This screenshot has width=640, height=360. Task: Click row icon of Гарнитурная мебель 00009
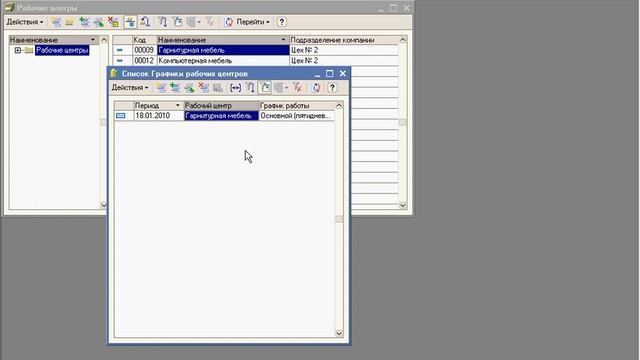(120, 50)
